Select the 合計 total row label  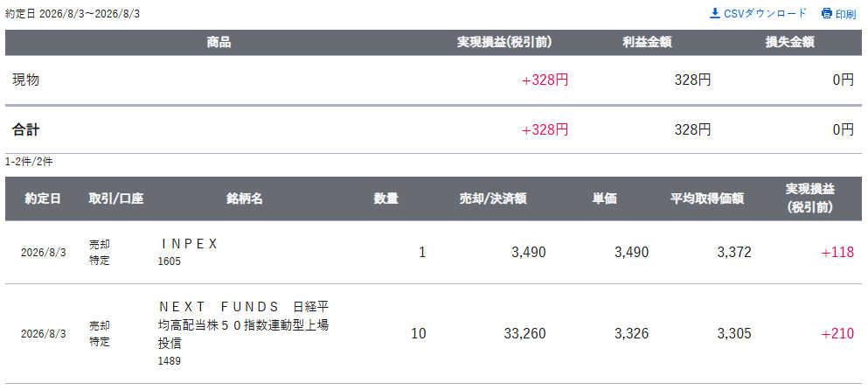(x=26, y=129)
